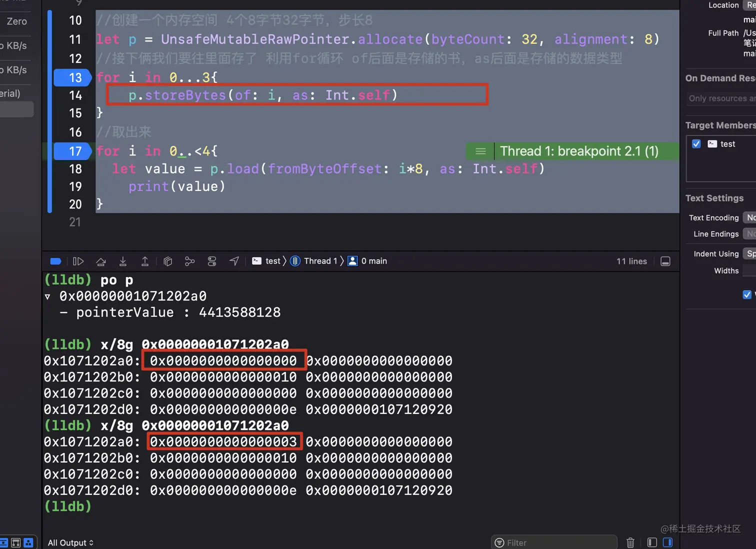The image size is (756, 549).
Task: Open Debug Memory Graph icon
Action: coord(190,261)
